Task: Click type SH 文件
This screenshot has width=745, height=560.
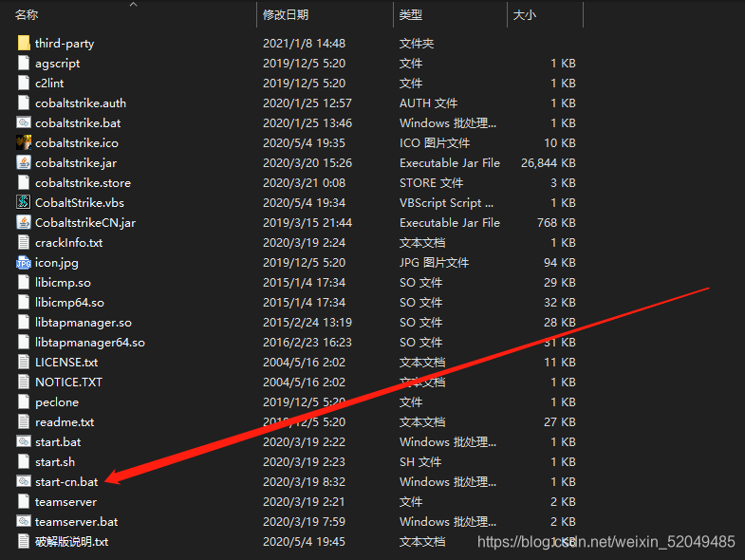Action: (420, 462)
